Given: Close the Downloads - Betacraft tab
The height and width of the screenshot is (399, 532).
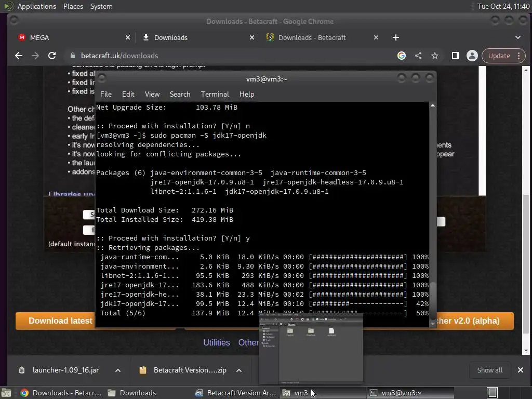Looking at the screenshot, I should 376,37.
